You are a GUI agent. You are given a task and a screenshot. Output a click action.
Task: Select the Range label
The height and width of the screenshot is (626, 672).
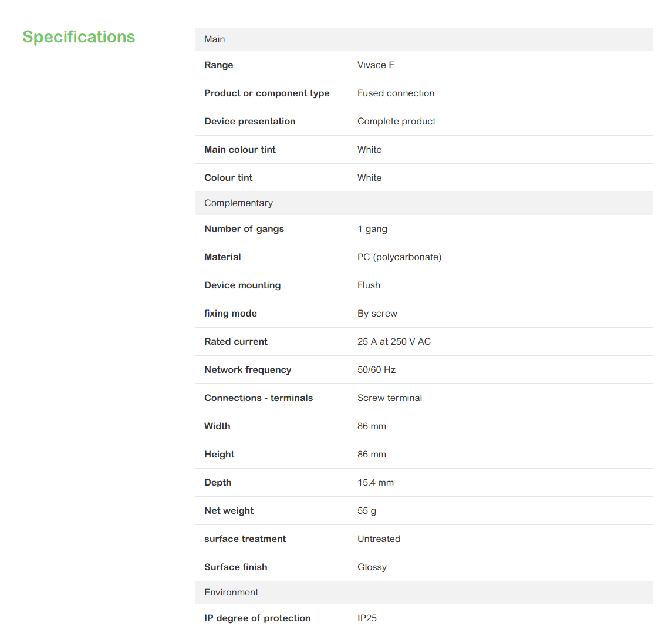(218, 65)
